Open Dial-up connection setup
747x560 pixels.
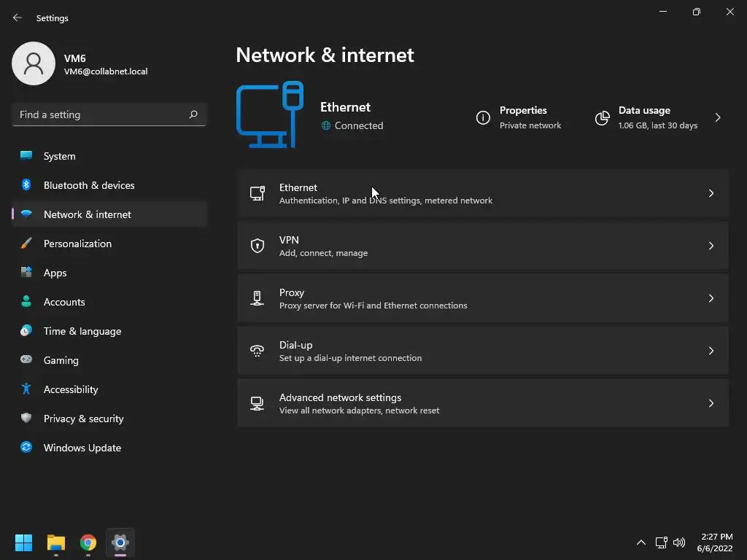(x=481, y=351)
